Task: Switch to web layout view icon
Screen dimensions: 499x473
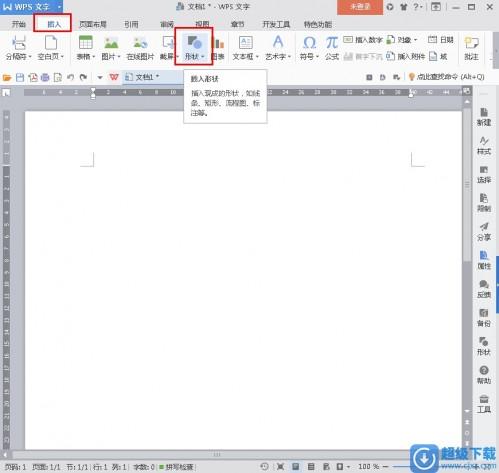Action: pos(326,467)
